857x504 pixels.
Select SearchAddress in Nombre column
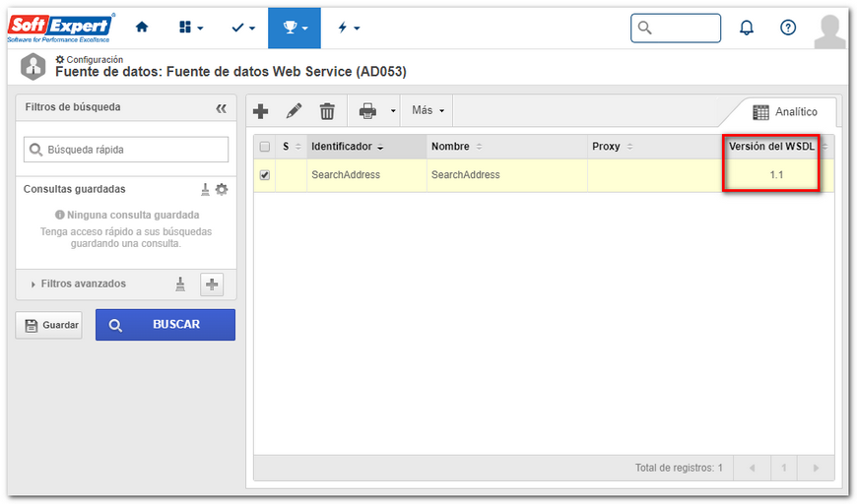click(466, 175)
